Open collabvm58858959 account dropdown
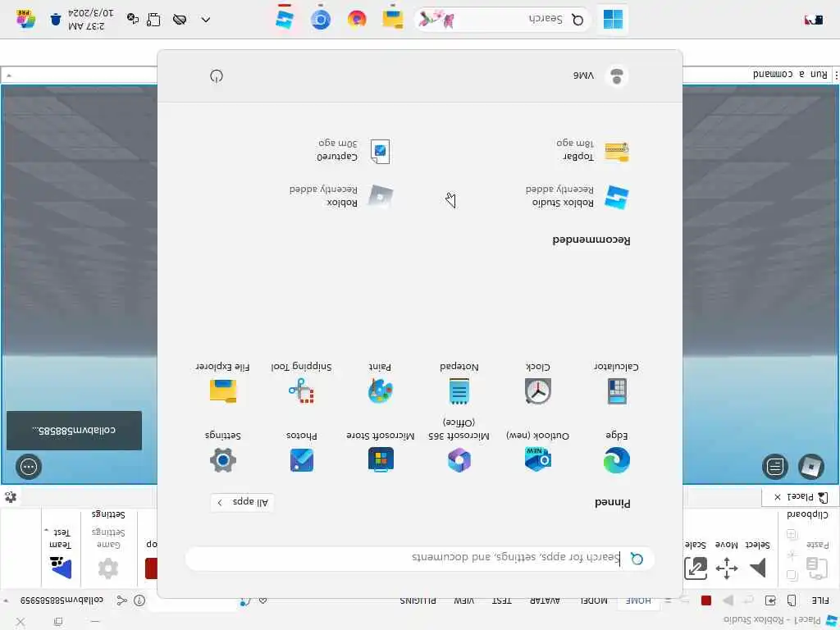This screenshot has width=840, height=630. click(x=57, y=600)
